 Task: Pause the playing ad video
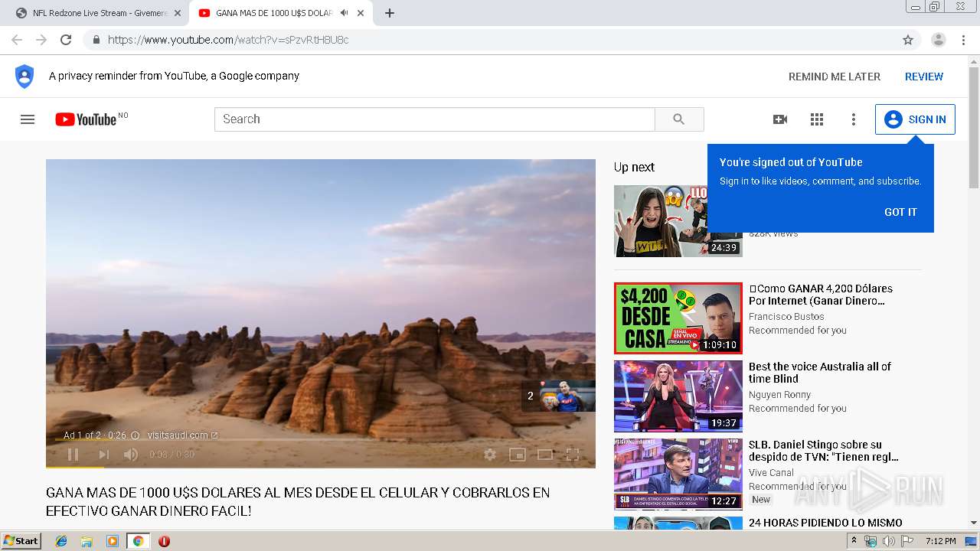pos(73,455)
